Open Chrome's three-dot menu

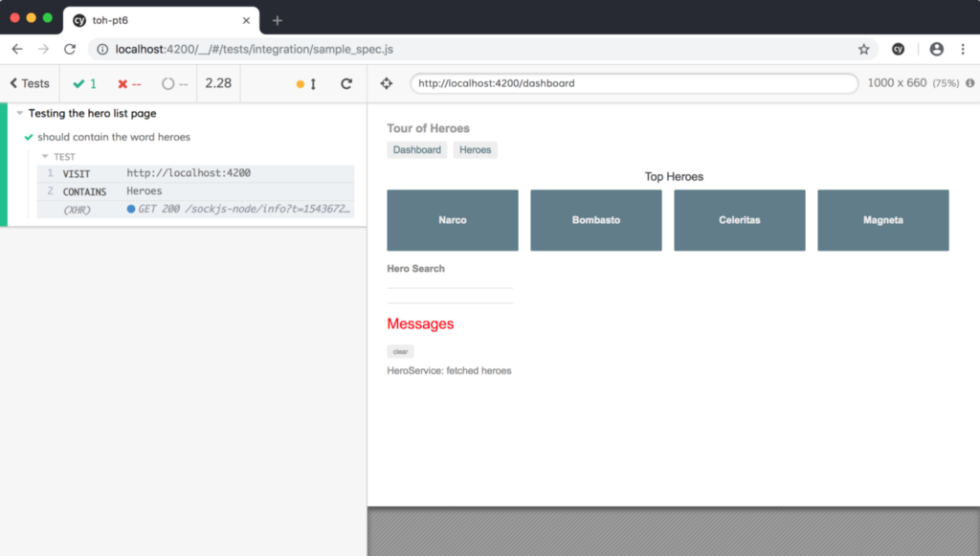pos(962,49)
